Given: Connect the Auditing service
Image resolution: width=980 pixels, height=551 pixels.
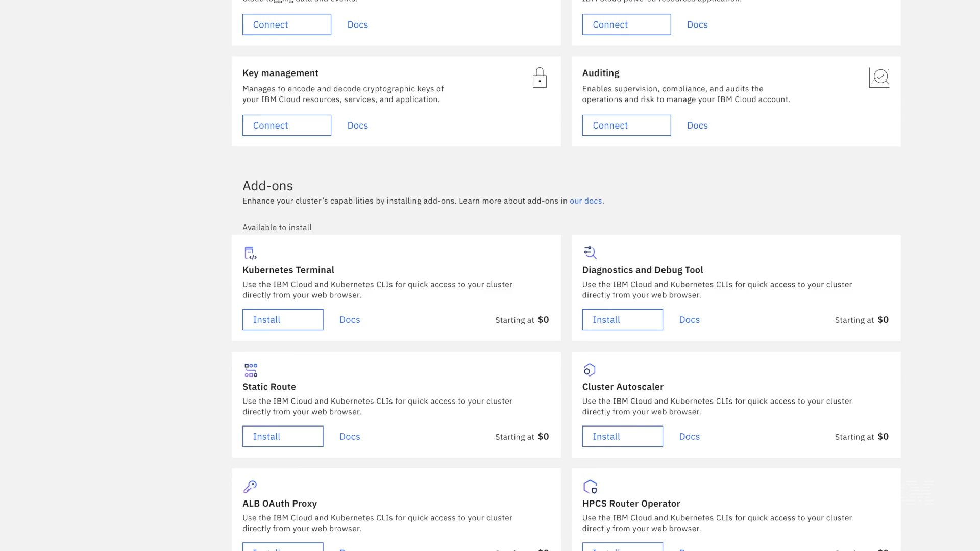Looking at the screenshot, I should [x=626, y=126].
